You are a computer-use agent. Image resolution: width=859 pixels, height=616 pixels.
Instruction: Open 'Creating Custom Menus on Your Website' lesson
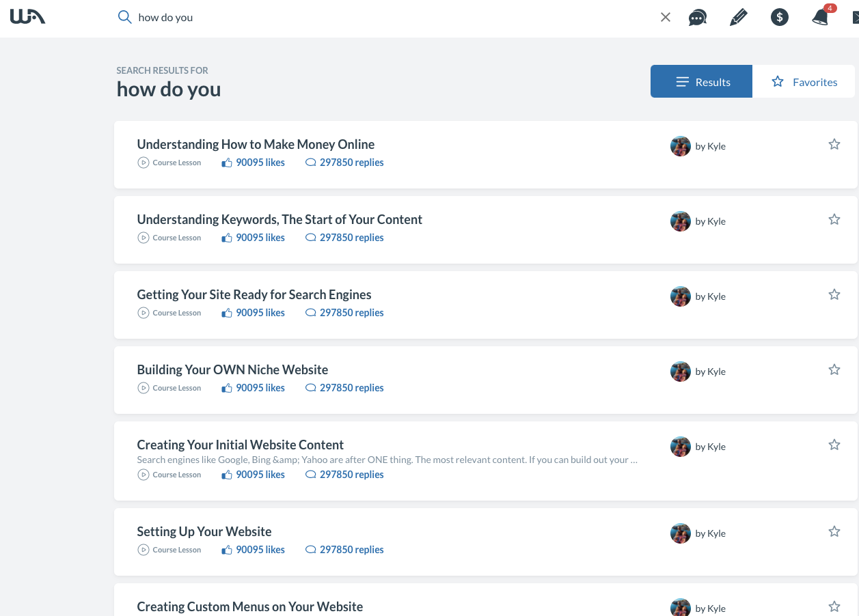pos(249,606)
